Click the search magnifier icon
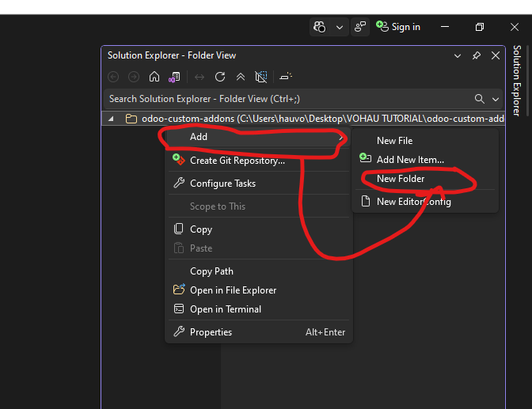This screenshot has width=532, height=409. [479, 99]
